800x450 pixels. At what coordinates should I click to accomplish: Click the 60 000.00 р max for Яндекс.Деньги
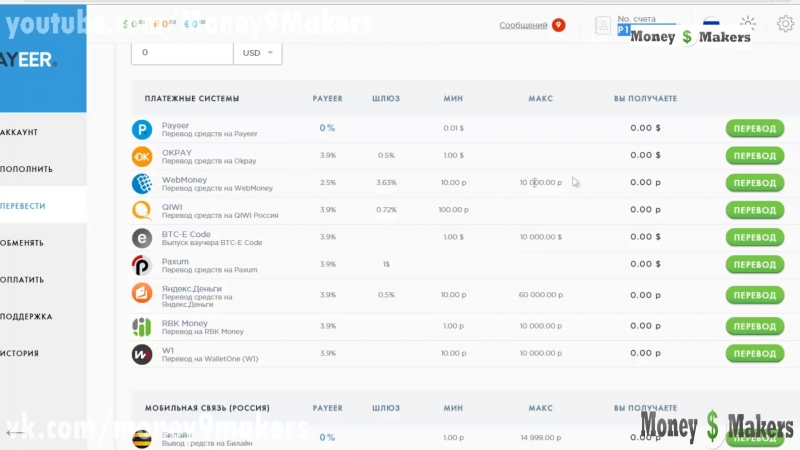point(541,294)
